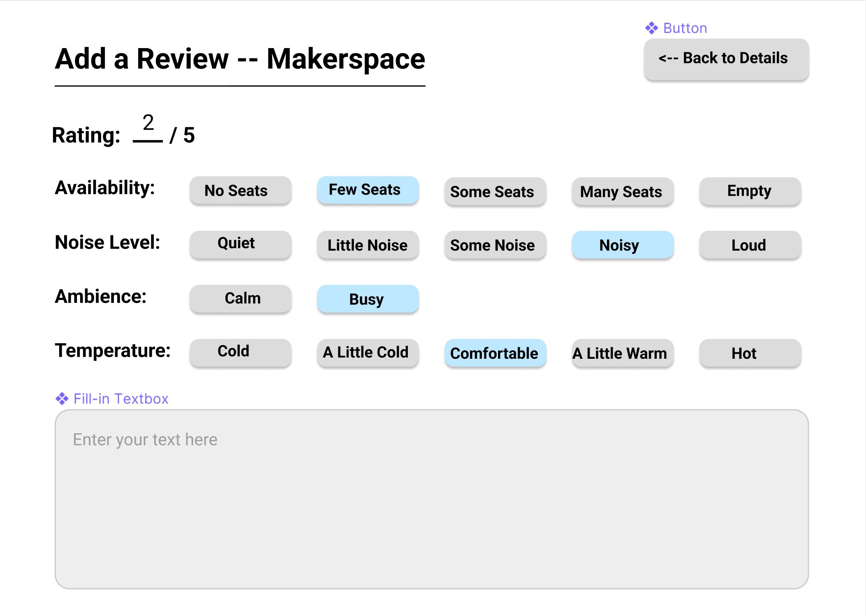Set noise level to Quiet
Screen dimensions: 866x616
pyautogui.click(x=241, y=244)
